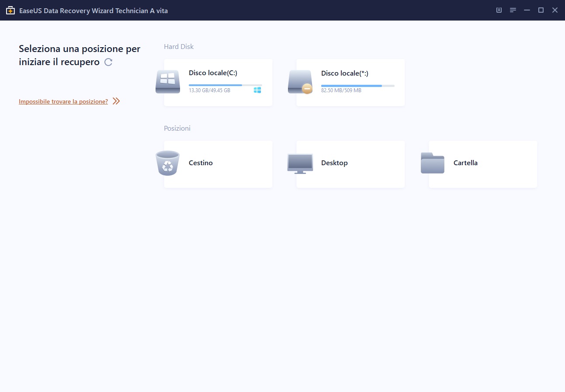The width and height of the screenshot is (565, 392).
Task: Click the 82.50 MB/509 MB text
Action: (341, 90)
